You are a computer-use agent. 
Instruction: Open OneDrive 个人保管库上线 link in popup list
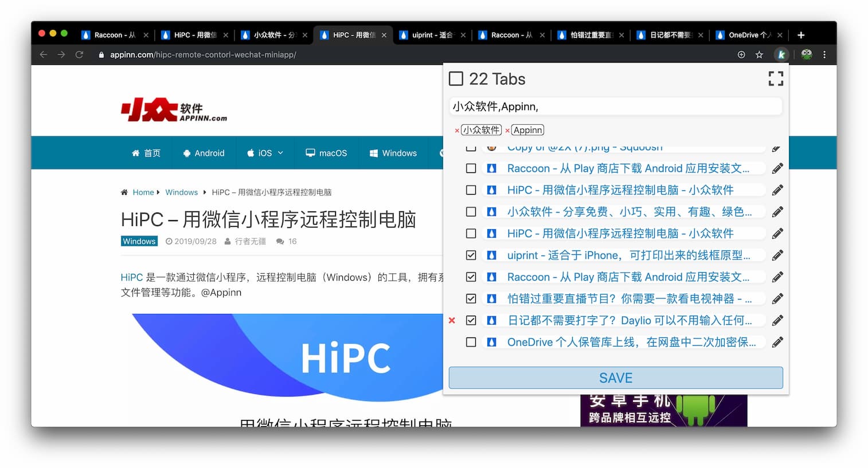[632, 342]
